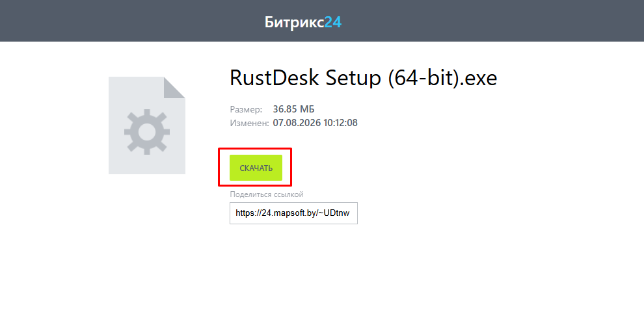Click the gear symbol inside the file icon

[x=146, y=132]
